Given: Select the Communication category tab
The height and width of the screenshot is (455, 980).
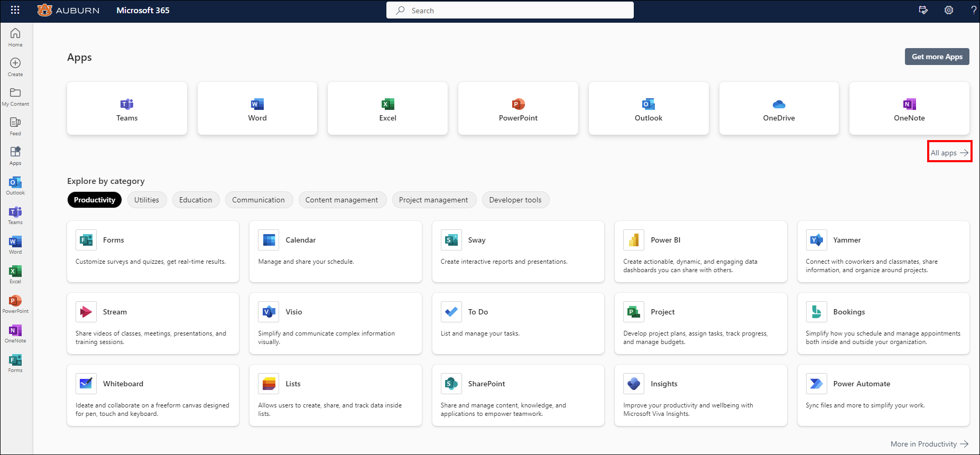Looking at the screenshot, I should click(258, 200).
